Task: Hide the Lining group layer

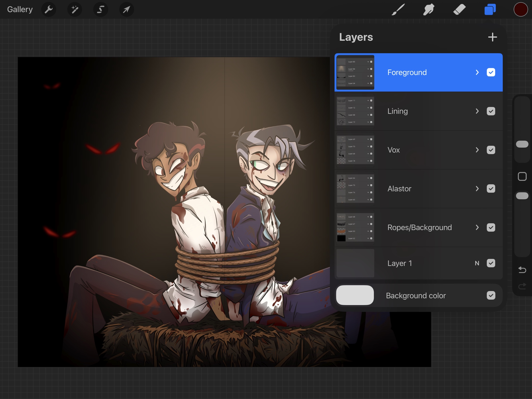Action: point(491,111)
